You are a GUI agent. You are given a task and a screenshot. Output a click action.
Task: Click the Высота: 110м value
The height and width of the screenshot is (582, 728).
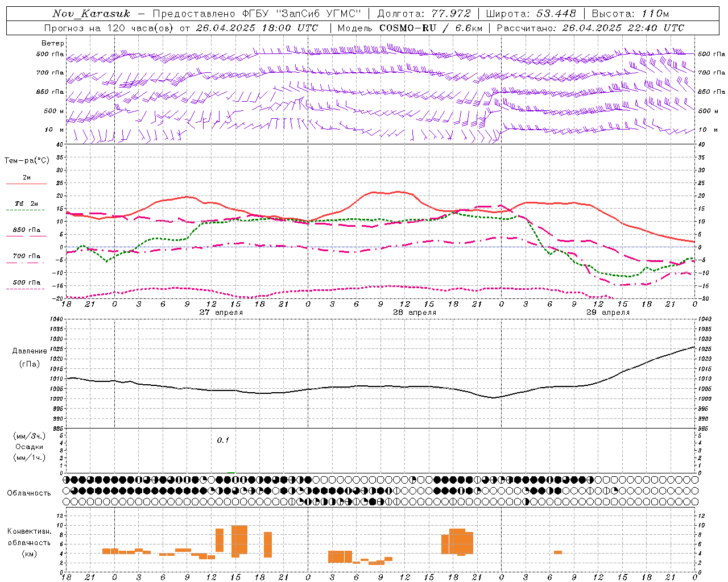point(630,14)
